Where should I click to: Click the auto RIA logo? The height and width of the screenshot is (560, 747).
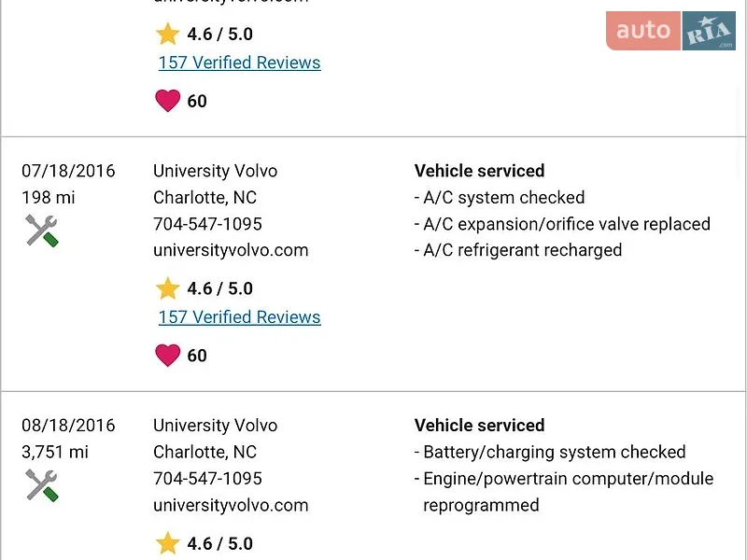tap(670, 31)
